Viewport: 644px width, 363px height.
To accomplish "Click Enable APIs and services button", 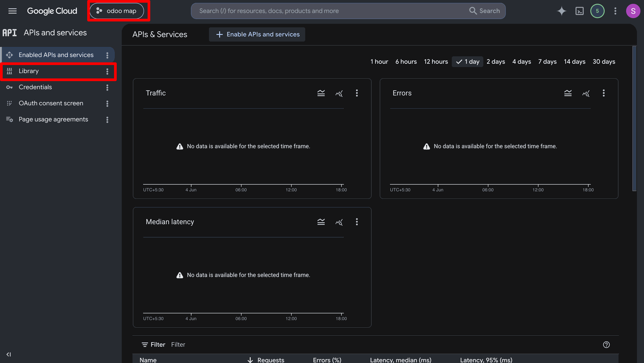I will coord(257,35).
